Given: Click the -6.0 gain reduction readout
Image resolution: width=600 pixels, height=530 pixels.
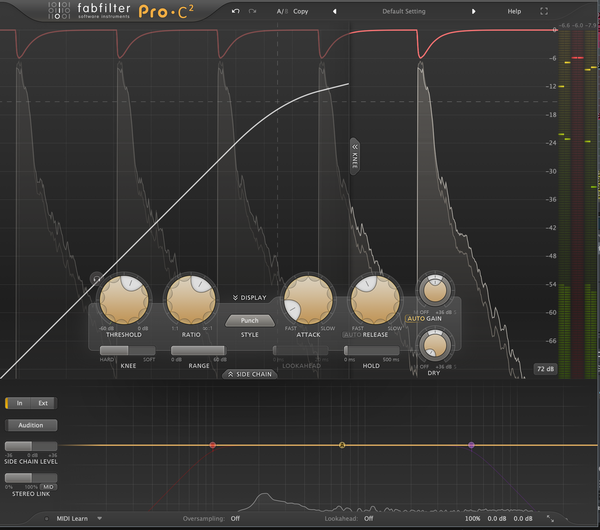Looking at the screenshot, I should pos(578,25).
